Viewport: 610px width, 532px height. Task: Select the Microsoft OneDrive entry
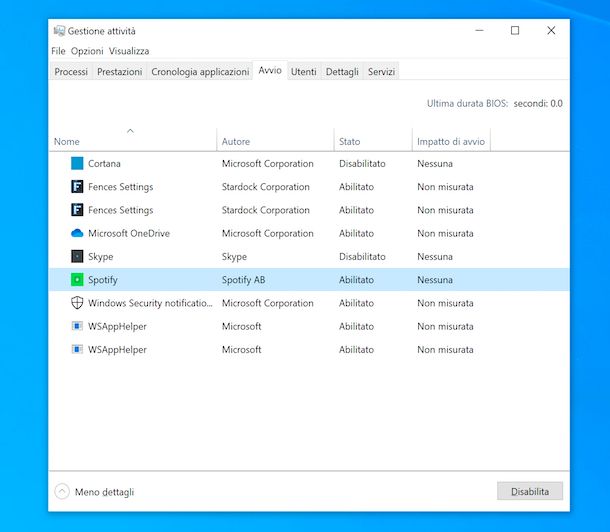[129, 233]
